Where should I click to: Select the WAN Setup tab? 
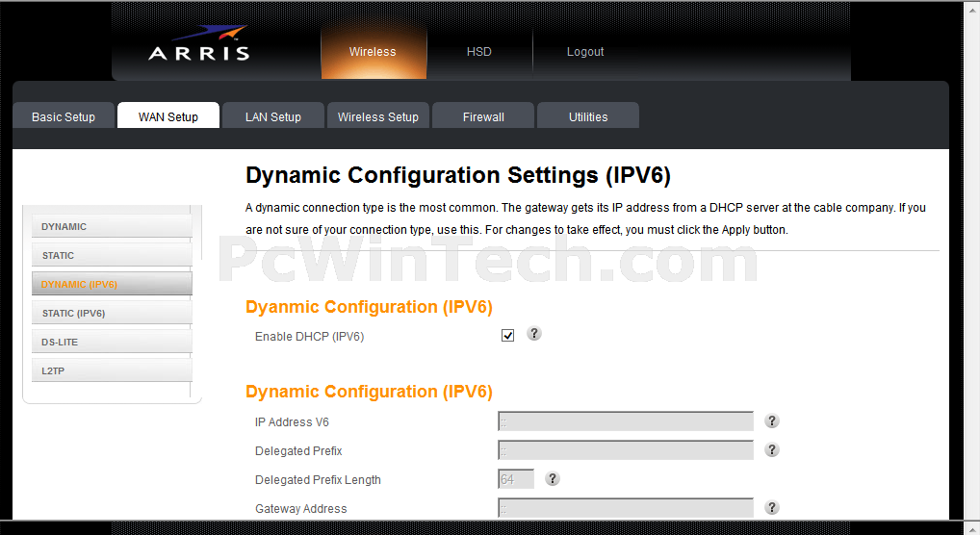tap(168, 116)
